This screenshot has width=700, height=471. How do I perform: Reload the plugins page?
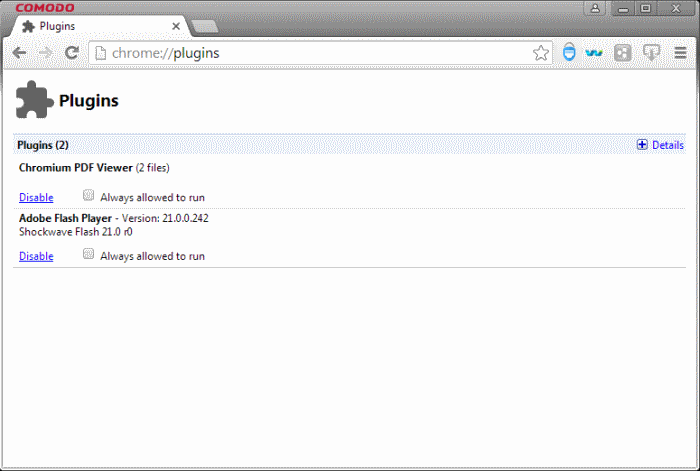71,53
